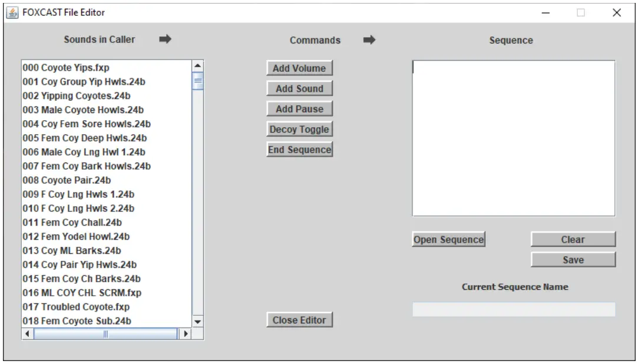
Task: Click the right arrow of the horizontal scrollbar
Action: tap(185, 333)
